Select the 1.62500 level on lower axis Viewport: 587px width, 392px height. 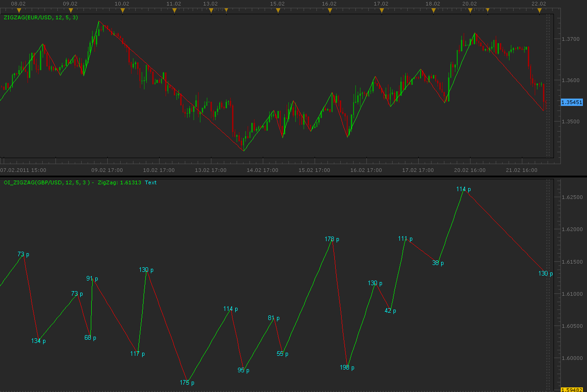click(573, 197)
